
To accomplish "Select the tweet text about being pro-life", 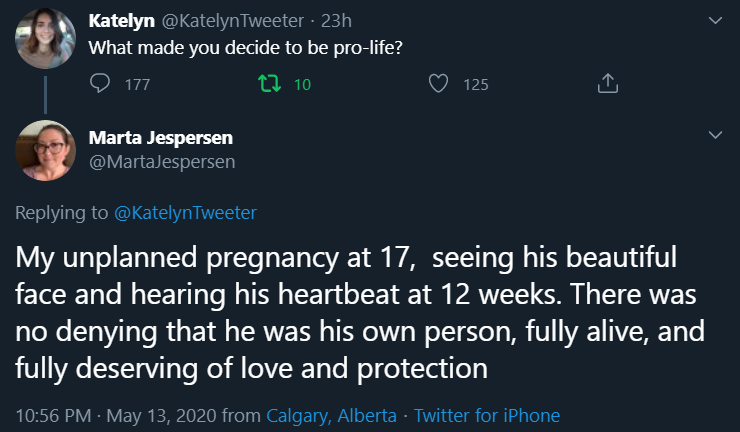I will (x=246, y=47).
